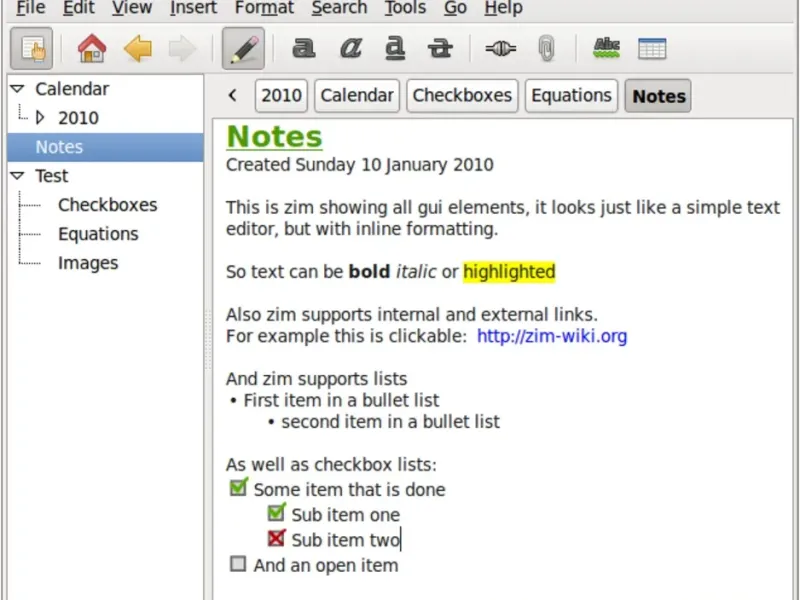Collapse the Calendar tree node
800x600 pixels.
[x=17, y=89]
